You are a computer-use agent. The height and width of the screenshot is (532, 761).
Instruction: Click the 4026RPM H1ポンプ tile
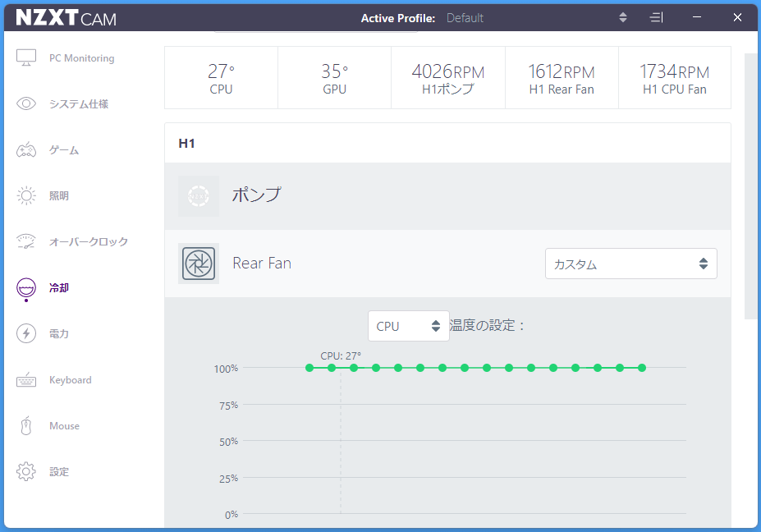point(448,78)
